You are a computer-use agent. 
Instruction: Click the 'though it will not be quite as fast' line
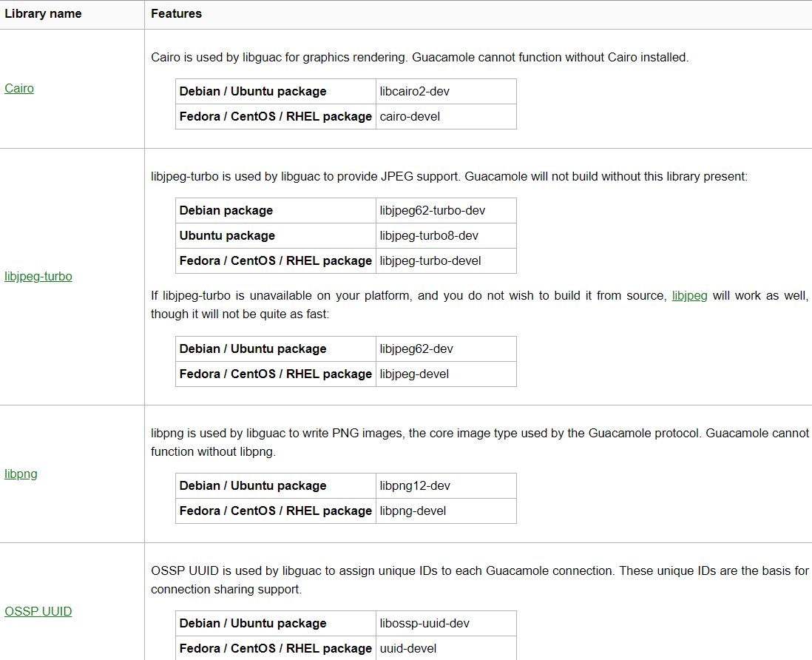[240, 314]
